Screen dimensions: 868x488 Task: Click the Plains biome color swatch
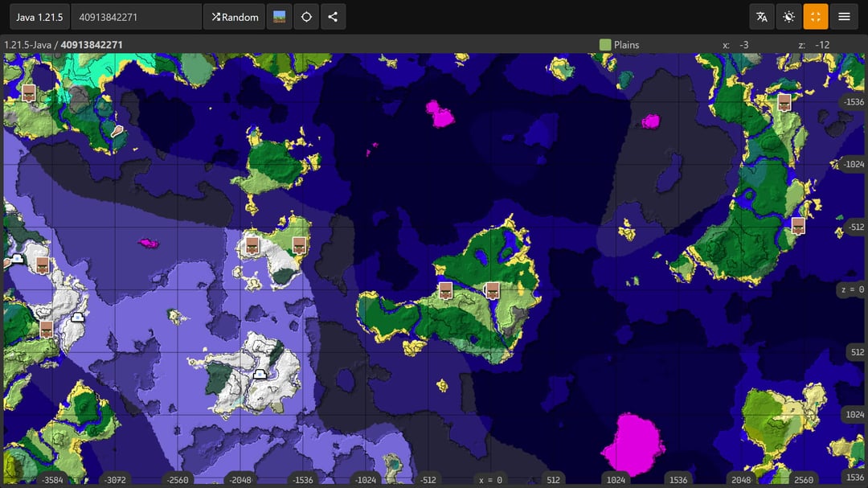tap(605, 45)
